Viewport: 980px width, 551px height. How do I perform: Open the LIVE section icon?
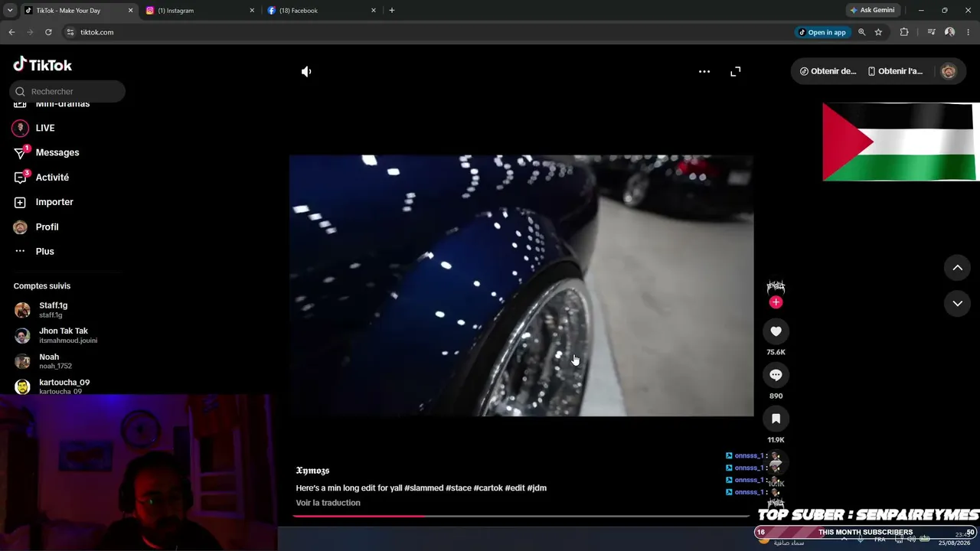tap(21, 128)
